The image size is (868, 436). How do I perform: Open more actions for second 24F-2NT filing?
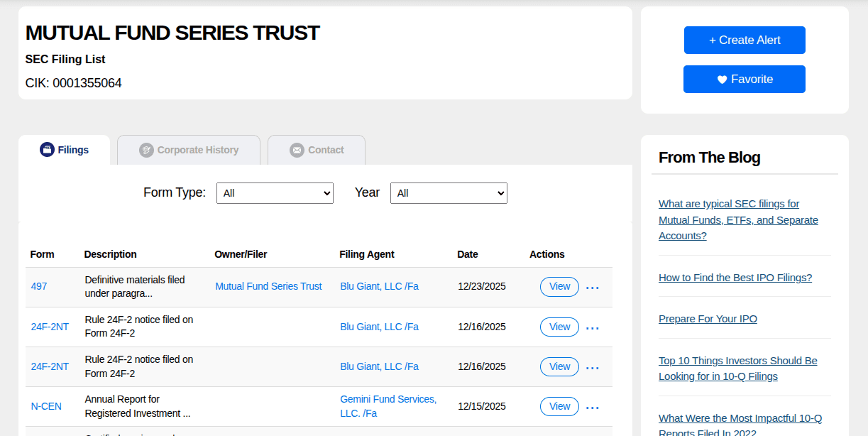[x=593, y=367]
